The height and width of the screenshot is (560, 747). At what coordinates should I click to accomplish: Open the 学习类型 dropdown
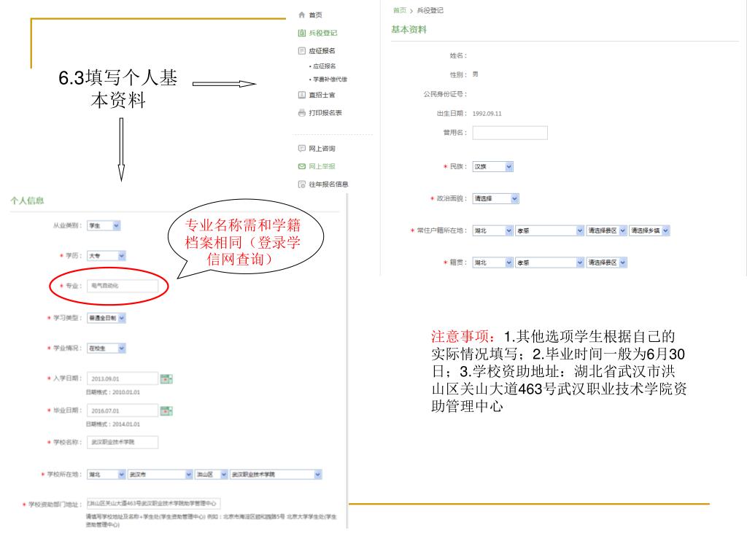(x=106, y=318)
